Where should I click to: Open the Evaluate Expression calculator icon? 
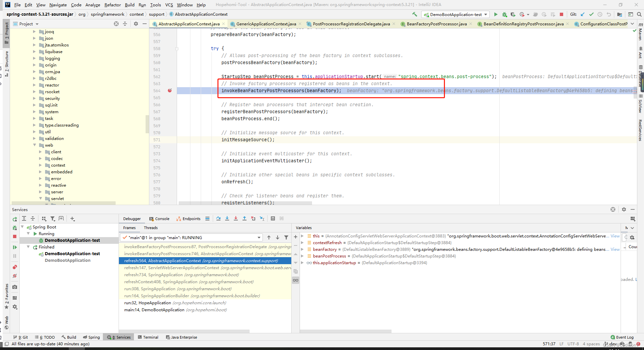point(273,218)
